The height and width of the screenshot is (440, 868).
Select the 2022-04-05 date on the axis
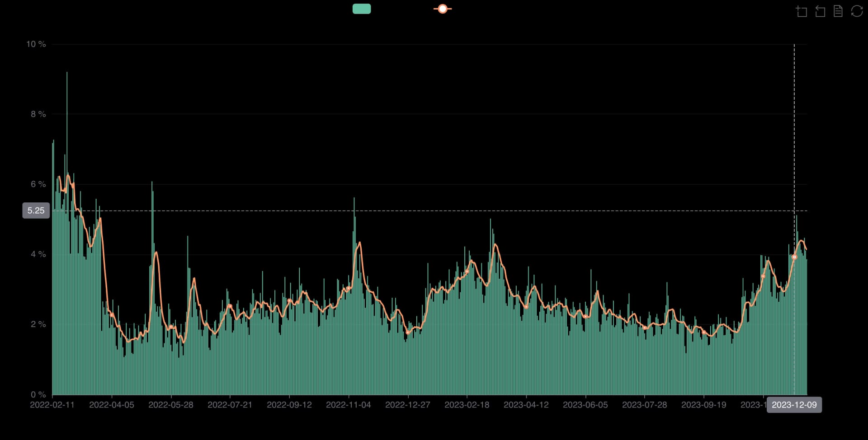(112, 405)
